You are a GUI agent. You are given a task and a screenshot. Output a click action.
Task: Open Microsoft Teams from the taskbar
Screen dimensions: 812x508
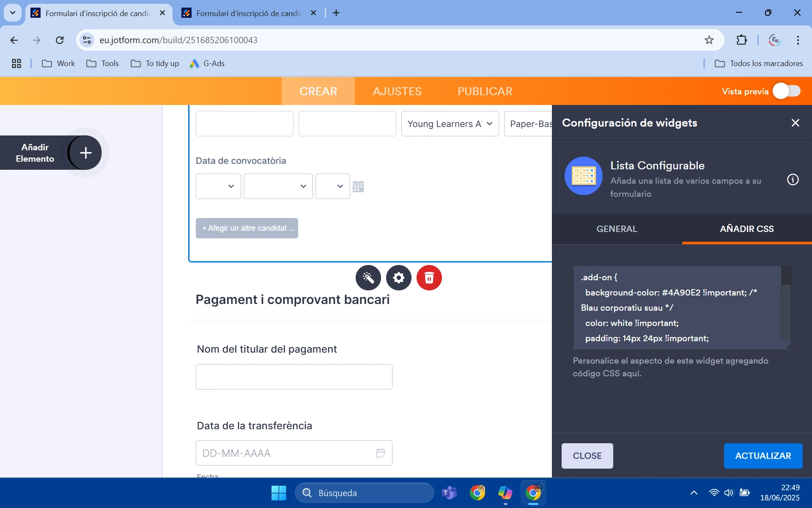point(450,493)
